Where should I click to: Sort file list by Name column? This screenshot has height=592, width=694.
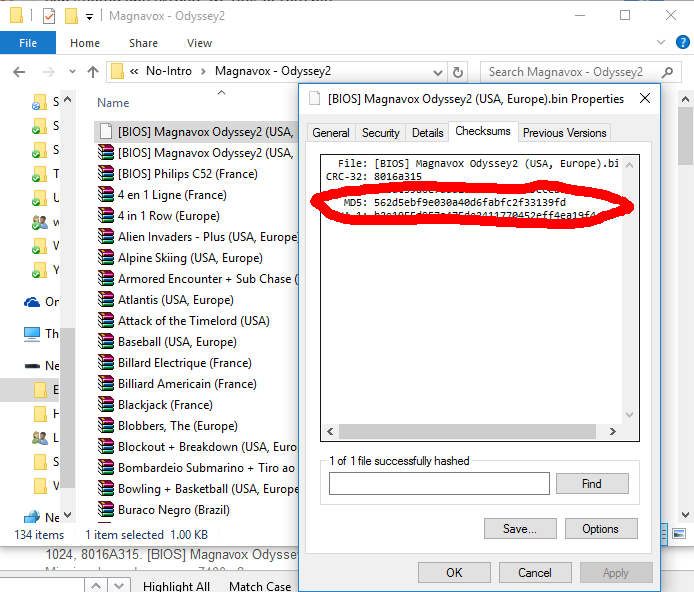[x=113, y=103]
